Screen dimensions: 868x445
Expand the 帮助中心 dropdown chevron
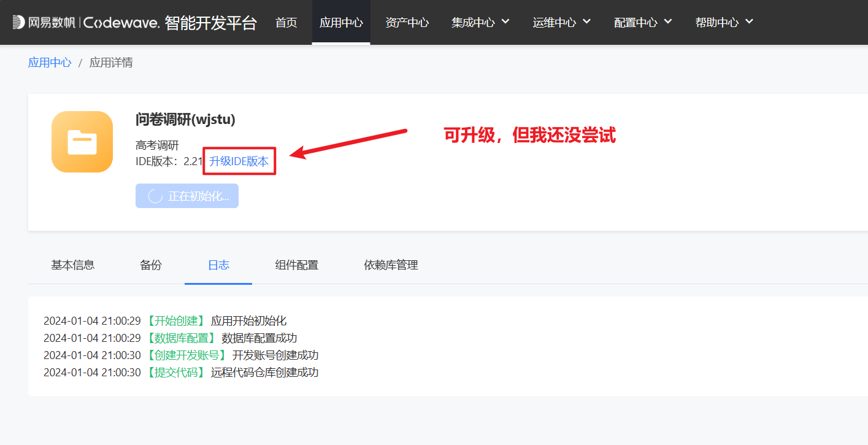tap(748, 21)
